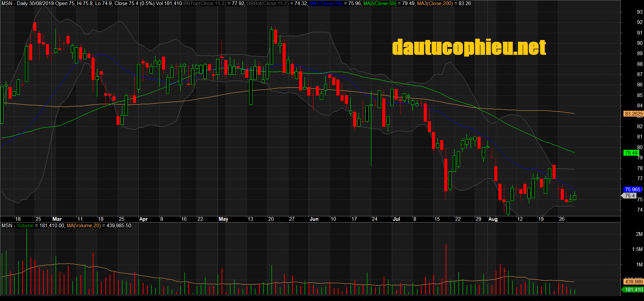Jump to May on the date axis
Viewport: 644px width, 301px height.
(223, 219)
